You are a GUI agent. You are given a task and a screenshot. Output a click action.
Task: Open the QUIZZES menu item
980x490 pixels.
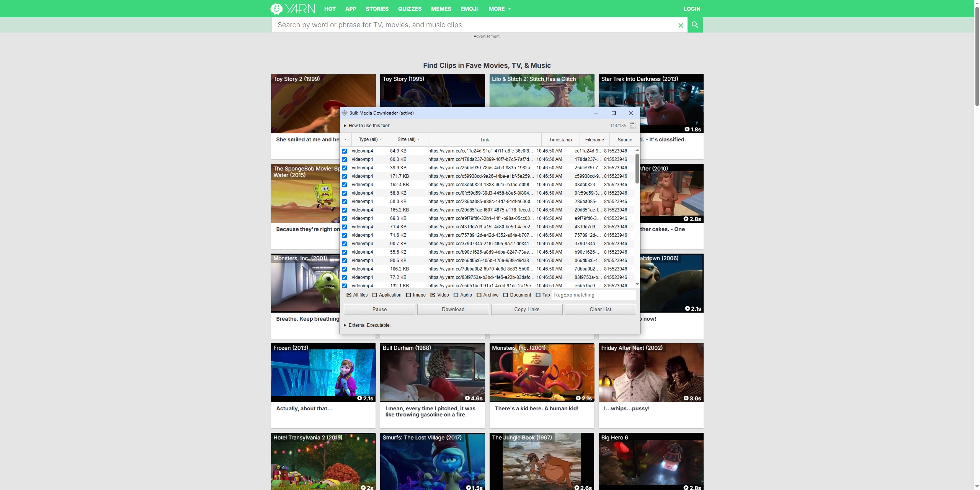tap(410, 9)
